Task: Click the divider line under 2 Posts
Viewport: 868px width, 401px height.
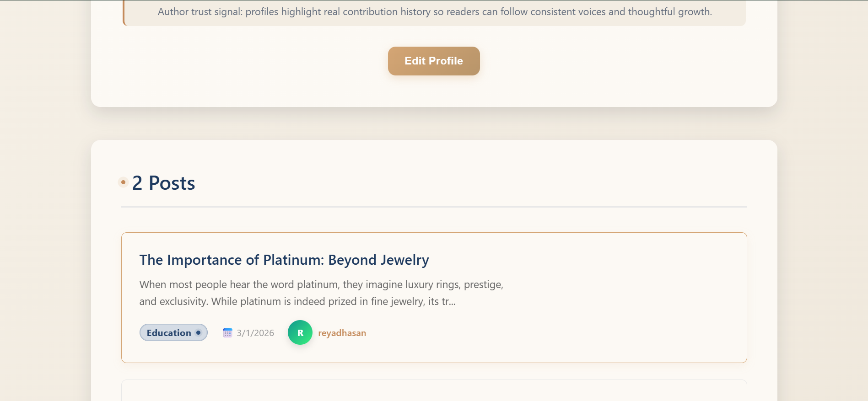Action: pos(434,207)
